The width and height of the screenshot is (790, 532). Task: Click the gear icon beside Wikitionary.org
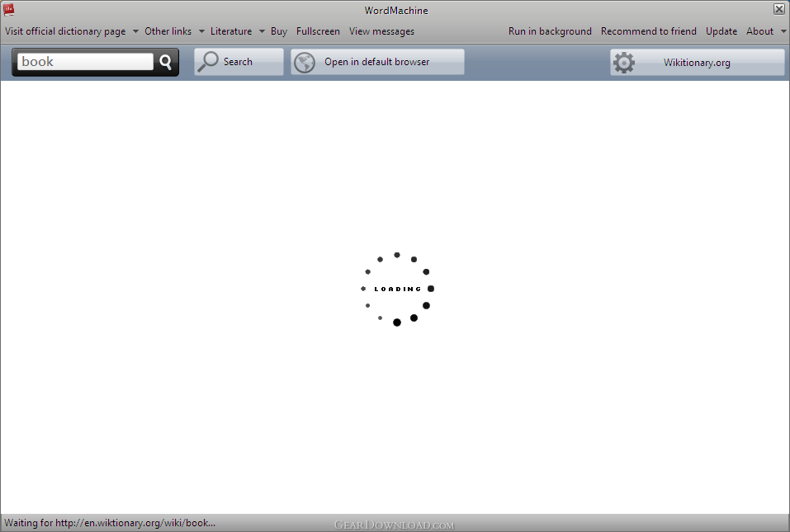[624, 63]
